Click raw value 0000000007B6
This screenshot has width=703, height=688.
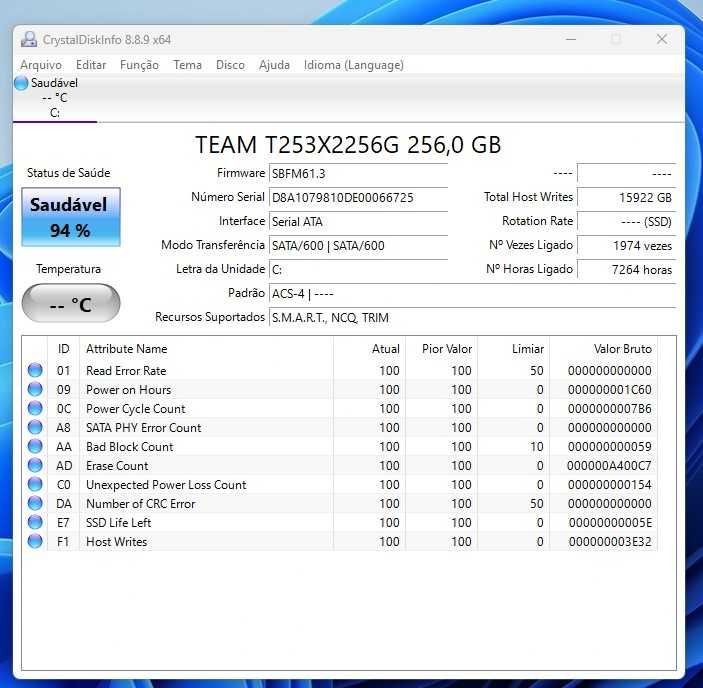click(x=609, y=409)
